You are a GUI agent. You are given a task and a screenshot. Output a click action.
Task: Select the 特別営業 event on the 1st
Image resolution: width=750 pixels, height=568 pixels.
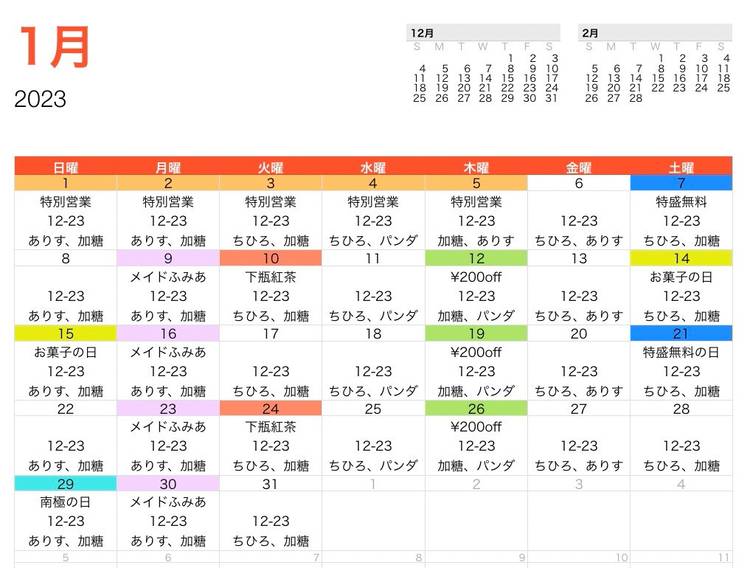click(x=66, y=202)
